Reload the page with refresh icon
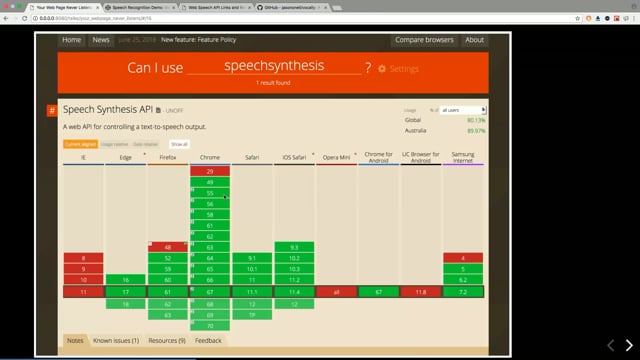This screenshot has width=640, height=360. [24, 18]
